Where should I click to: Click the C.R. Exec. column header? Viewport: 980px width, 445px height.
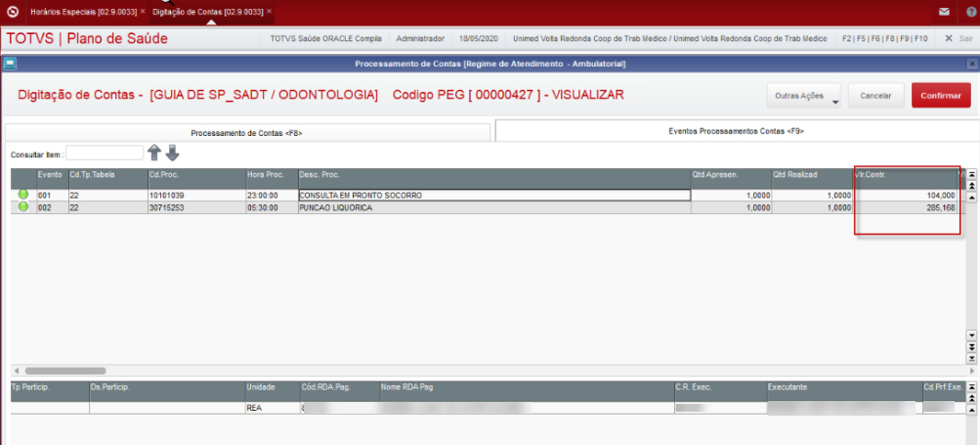pos(721,391)
